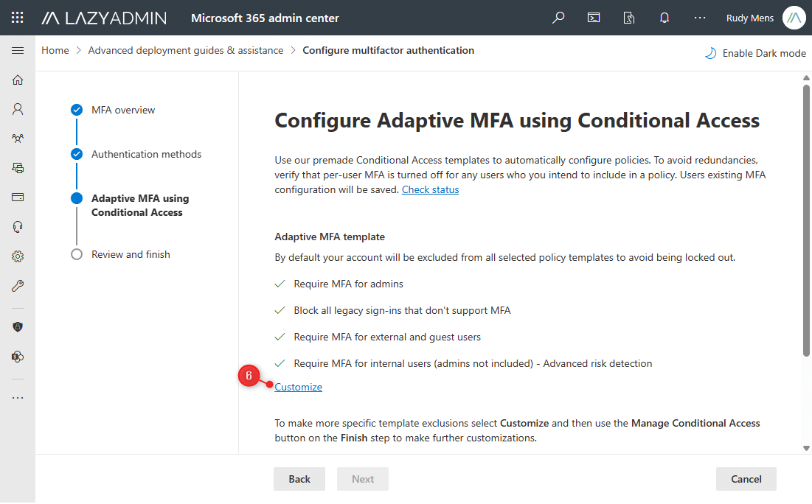
Task: Open Setup wrench icon in sidebar
Action: [x=18, y=286]
